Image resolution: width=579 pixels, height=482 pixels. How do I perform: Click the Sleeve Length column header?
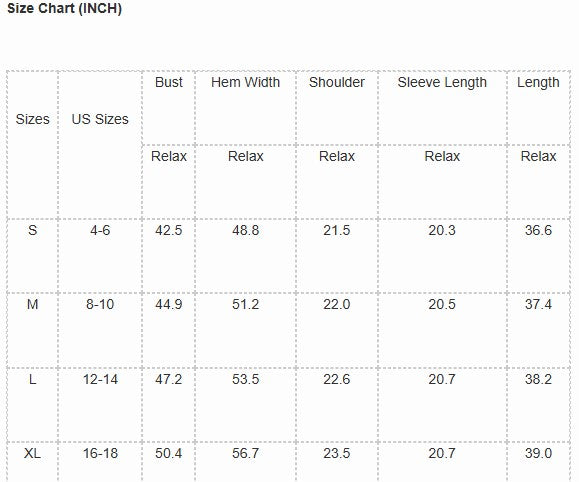(x=442, y=82)
